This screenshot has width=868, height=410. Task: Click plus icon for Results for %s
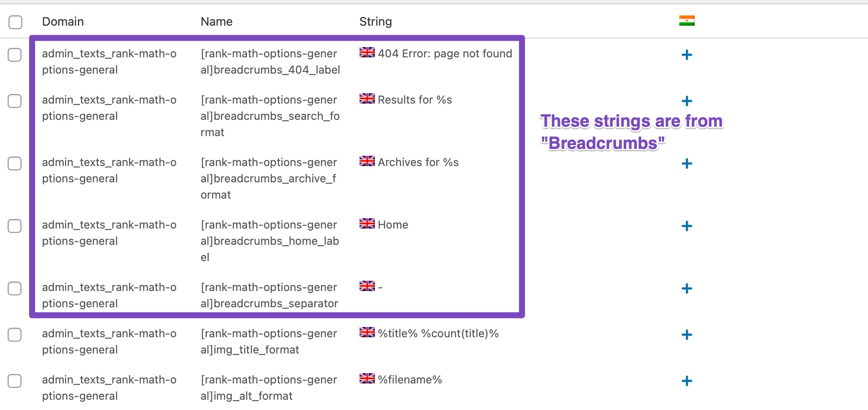(x=687, y=101)
